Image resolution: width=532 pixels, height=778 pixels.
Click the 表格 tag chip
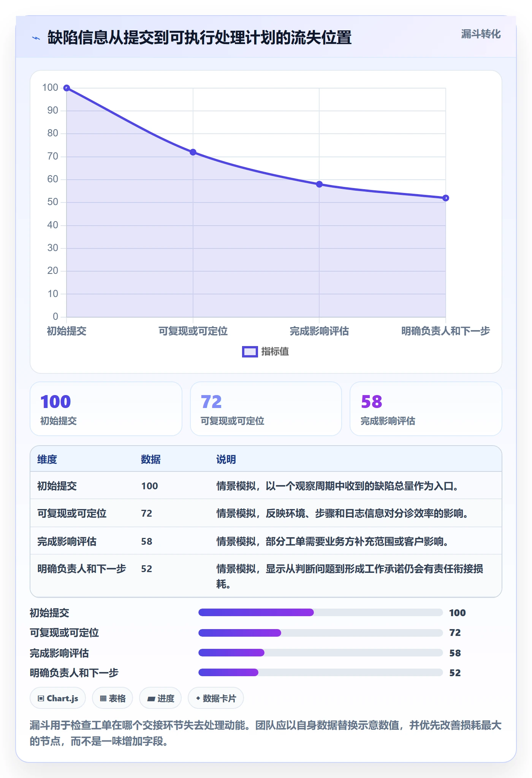click(112, 698)
